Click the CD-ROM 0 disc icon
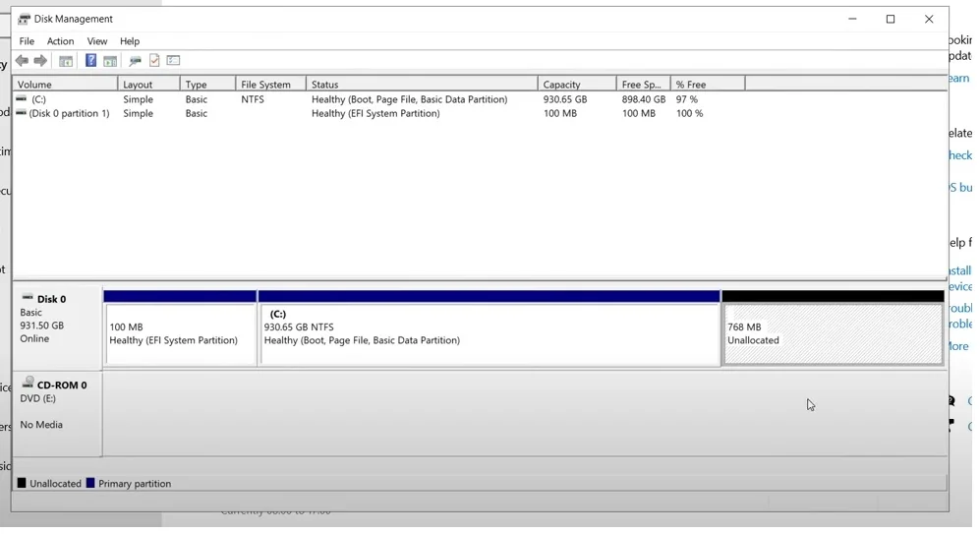This screenshot has width=980, height=534. pos(28,384)
